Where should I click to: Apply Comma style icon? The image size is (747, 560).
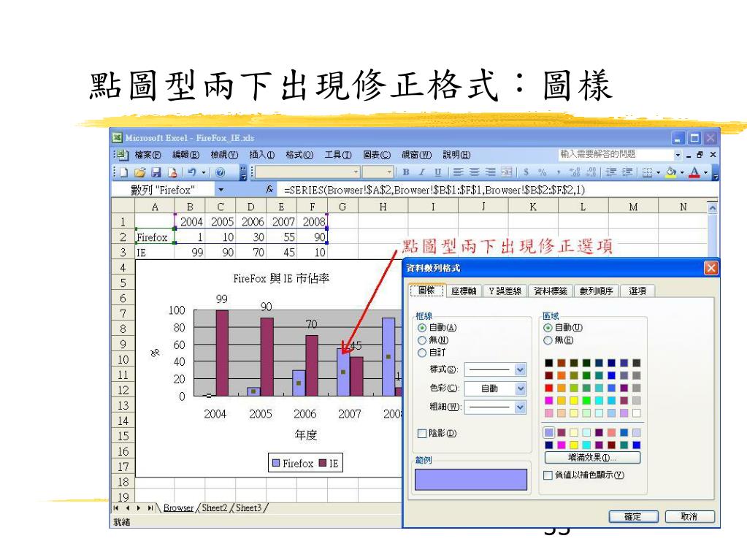pos(559,172)
